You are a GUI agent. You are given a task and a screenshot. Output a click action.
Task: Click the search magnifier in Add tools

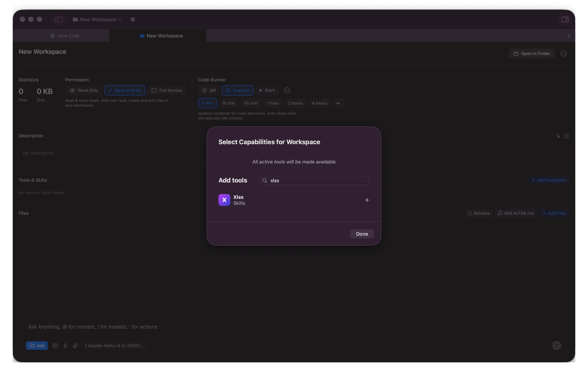point(265,180)
